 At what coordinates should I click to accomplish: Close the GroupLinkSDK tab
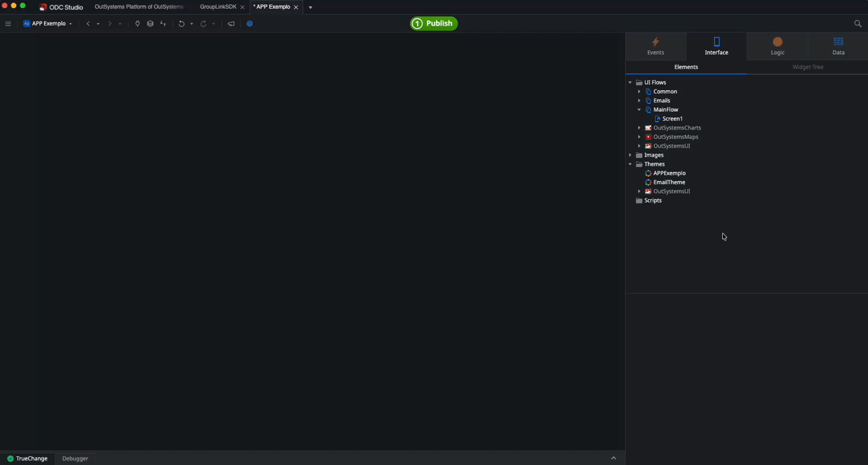tap(242, 7)
